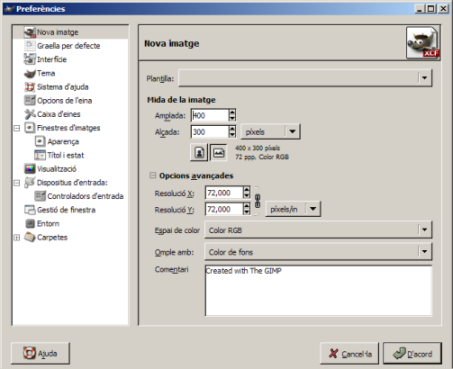The image size is (453, 369).
Task: Click the Ajuda button
Action: coord(40,353)
